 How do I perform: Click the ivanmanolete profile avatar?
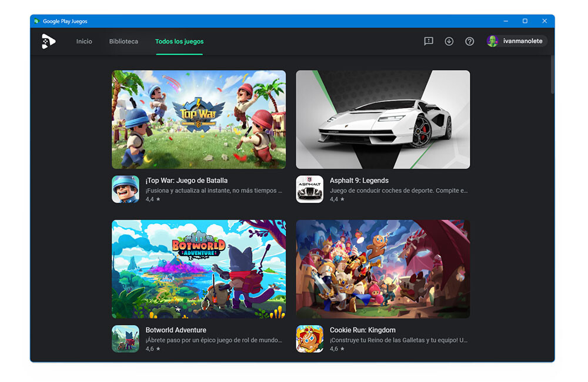click(492, 41)
